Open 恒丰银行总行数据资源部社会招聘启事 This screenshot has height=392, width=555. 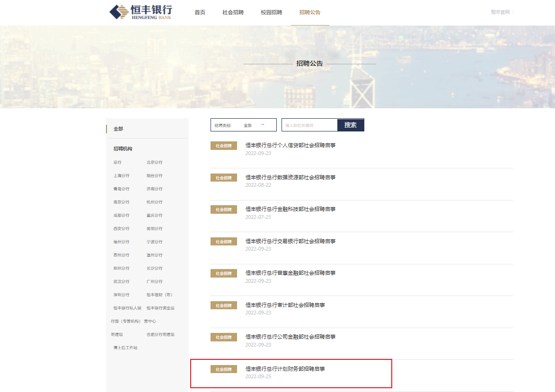pos(290,177)
